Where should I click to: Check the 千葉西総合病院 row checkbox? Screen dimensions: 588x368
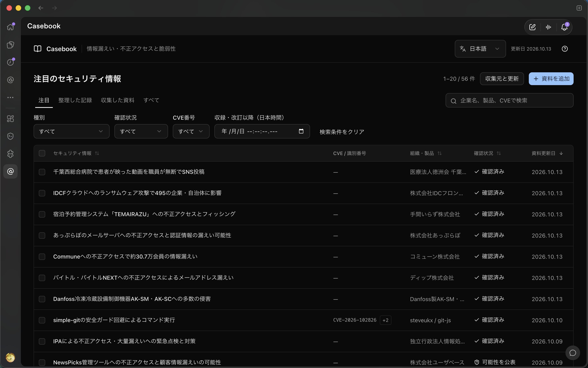click(42, 172)
